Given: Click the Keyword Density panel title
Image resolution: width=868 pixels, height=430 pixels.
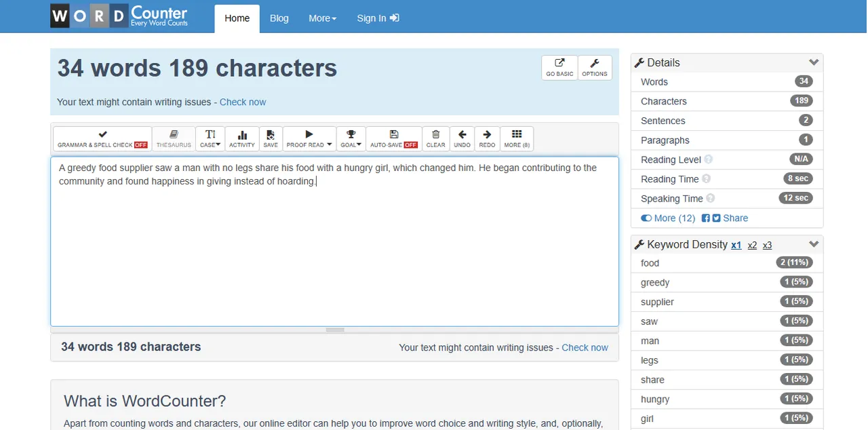Looking at the screenshot, I should (x=687, y=244).
